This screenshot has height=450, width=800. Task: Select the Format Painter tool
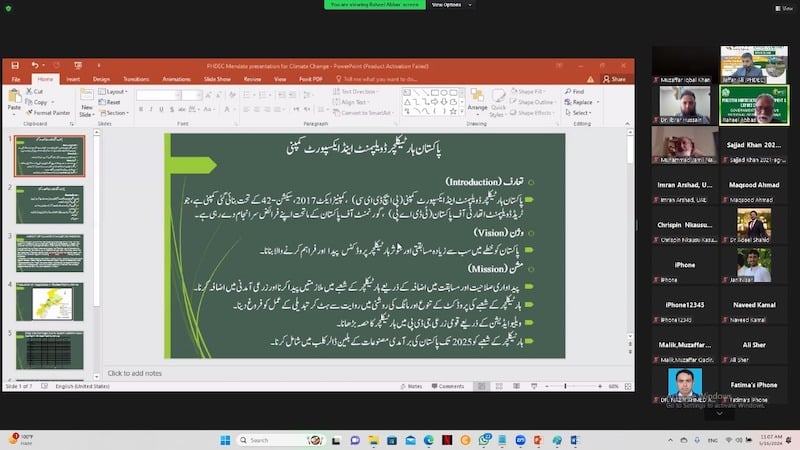49,113
